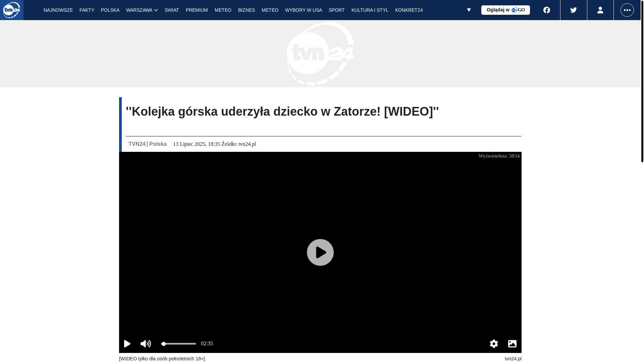Click the TVN24 category link under headline

click(137, 144)
